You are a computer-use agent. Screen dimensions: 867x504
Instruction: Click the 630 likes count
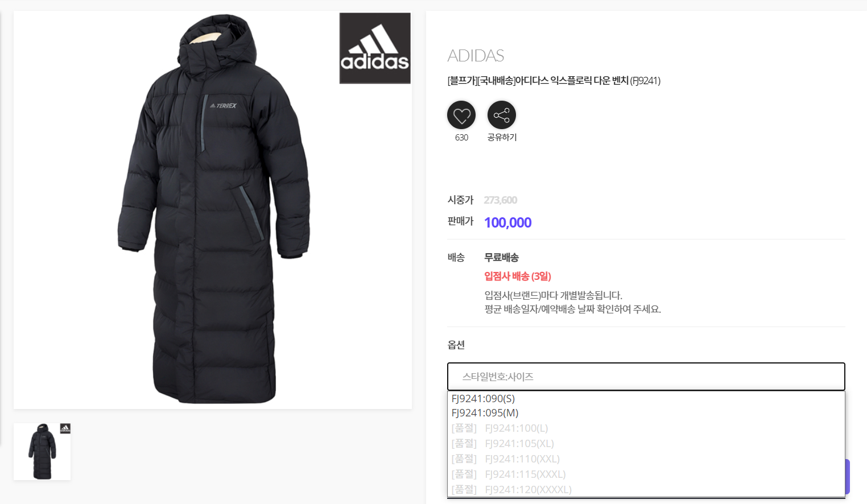point(461,138)
